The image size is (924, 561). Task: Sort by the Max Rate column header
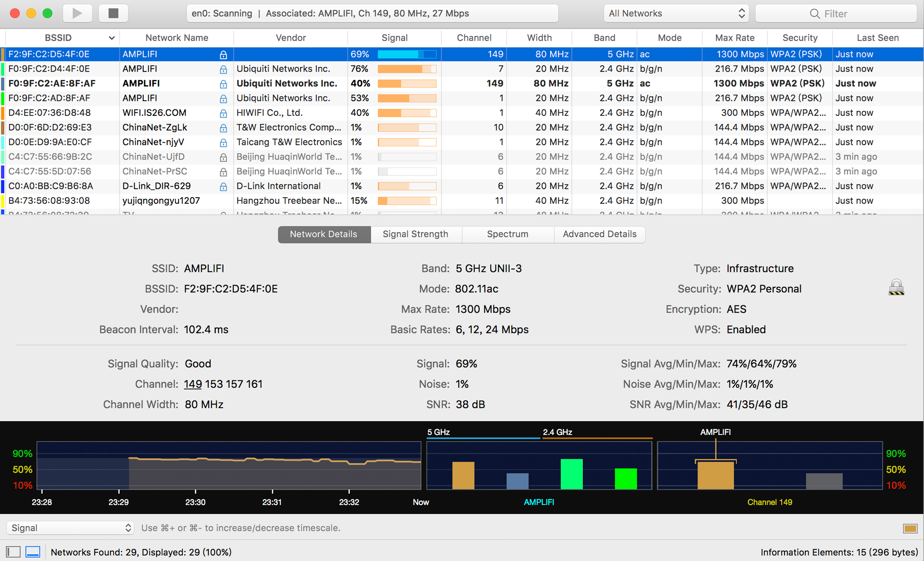(x=735, y=38)
